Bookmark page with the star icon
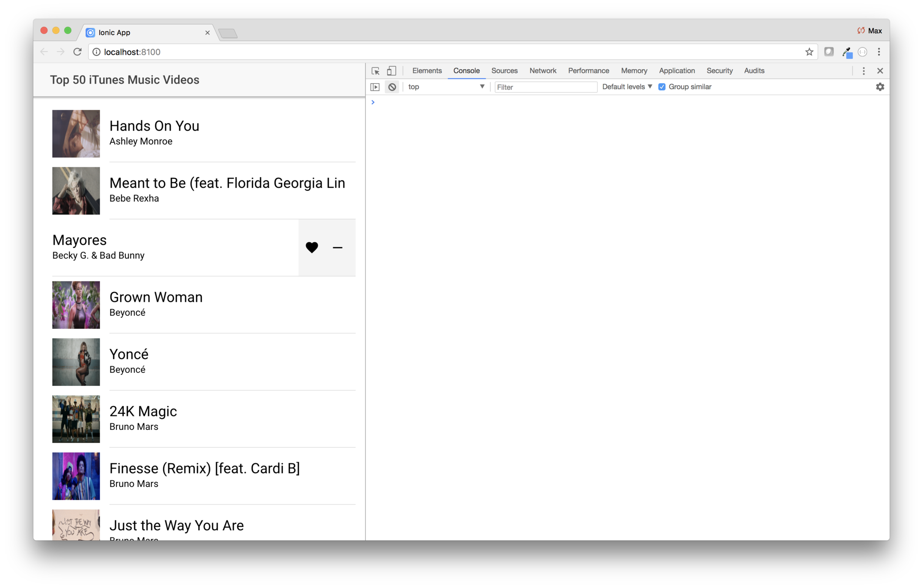 pos(809,52)
